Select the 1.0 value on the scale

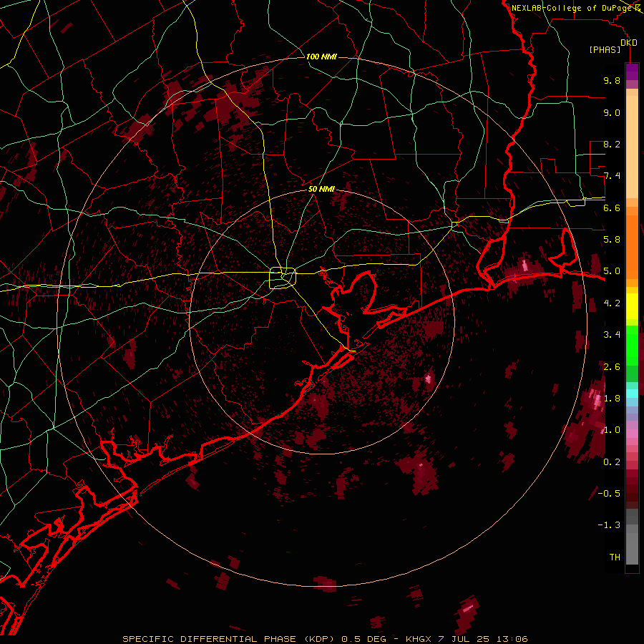coord(612,430)
